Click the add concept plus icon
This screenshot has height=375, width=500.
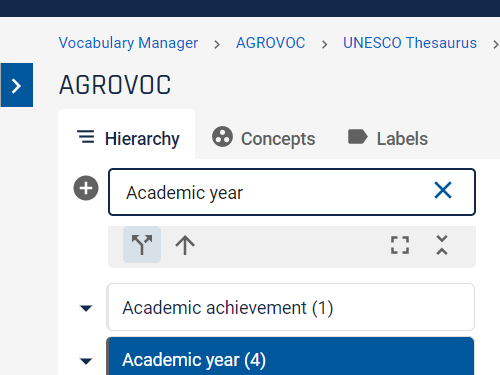coord(86,188)
